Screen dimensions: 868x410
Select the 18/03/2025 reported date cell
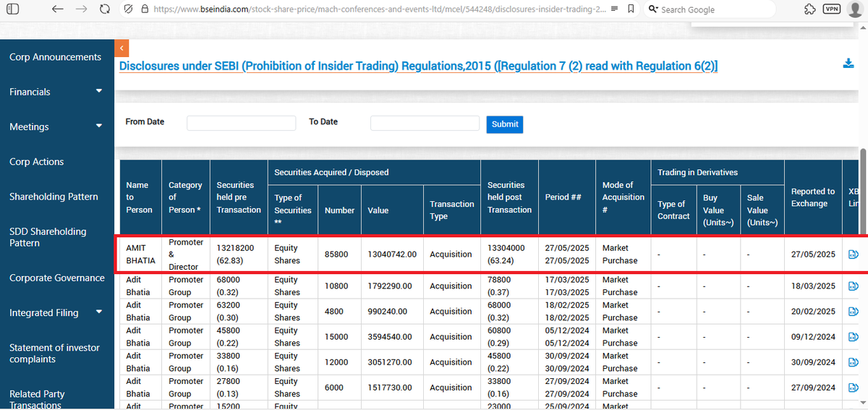813,286
